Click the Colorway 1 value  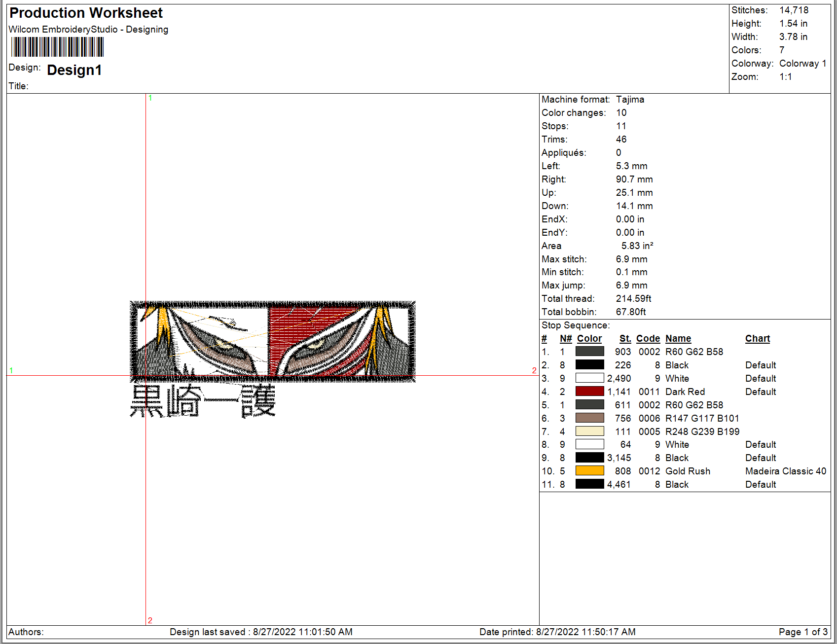[x=803, y=63]
